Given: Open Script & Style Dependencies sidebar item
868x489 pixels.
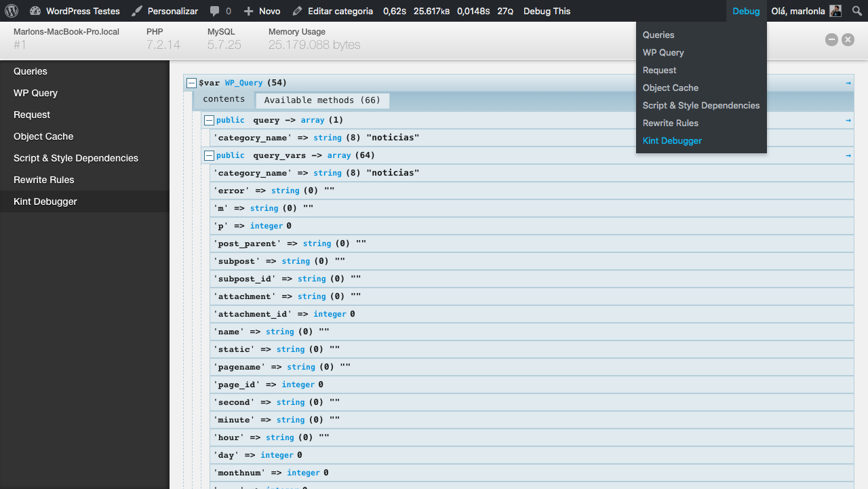Looking at the screenshot, I should coord(84,158).
